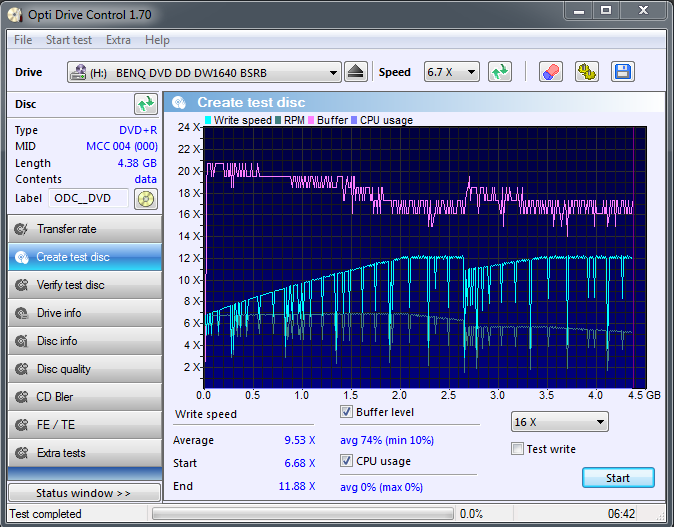674x527 pixels.
Task: Expand the Status window button
Action: point(85,493)
